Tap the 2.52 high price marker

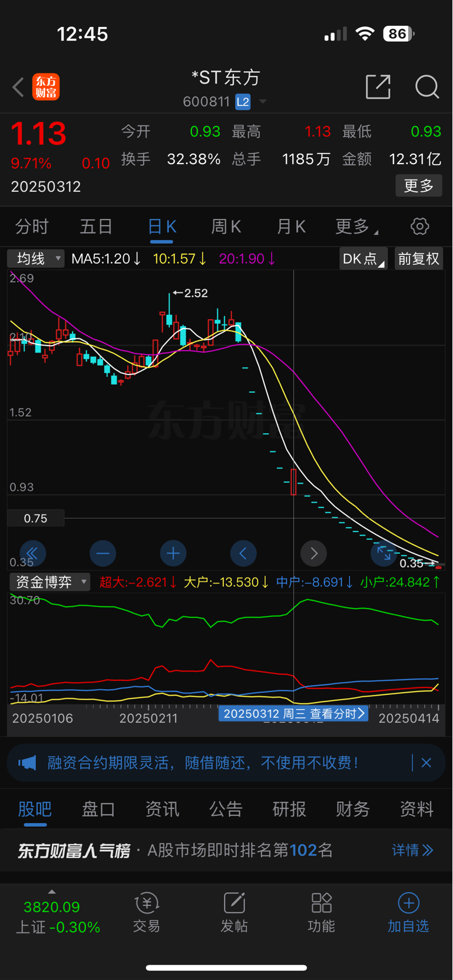point(190,293)
